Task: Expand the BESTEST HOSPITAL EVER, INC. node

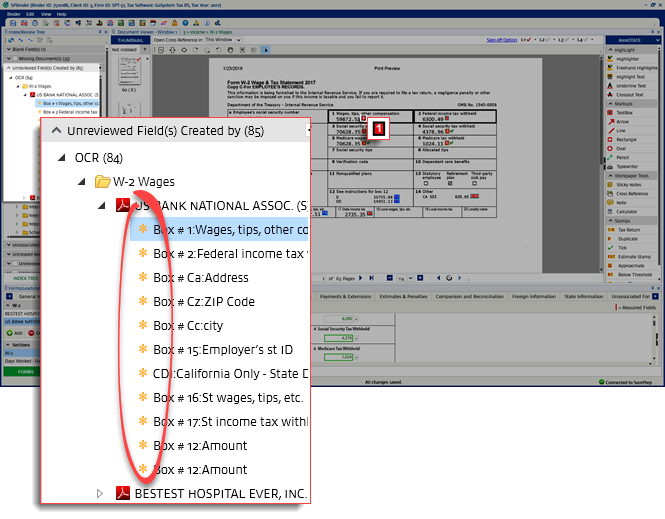Action: point(99,493)
